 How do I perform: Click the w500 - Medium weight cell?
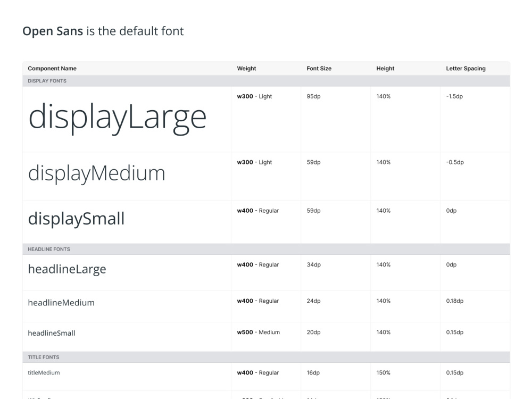258,332
